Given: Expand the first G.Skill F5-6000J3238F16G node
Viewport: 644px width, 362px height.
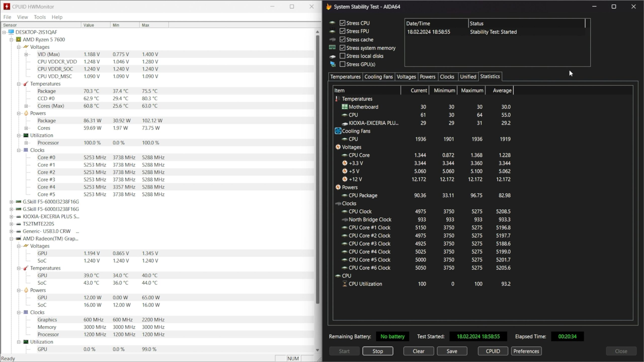Looking at the screenshot, I should [x=11, y=202].
